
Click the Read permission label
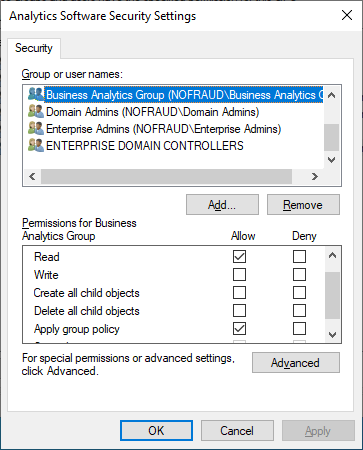pos(47,257)
